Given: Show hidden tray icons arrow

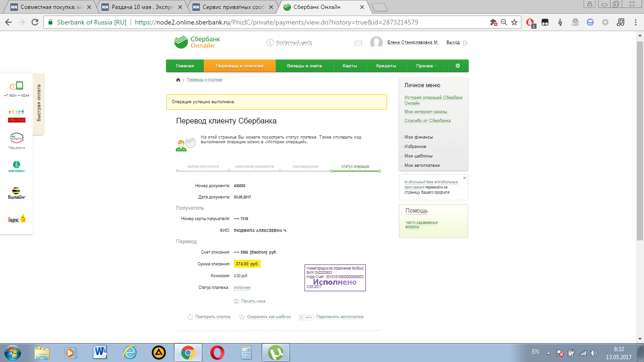Looking at the screenshot, I should coord(548,353).
